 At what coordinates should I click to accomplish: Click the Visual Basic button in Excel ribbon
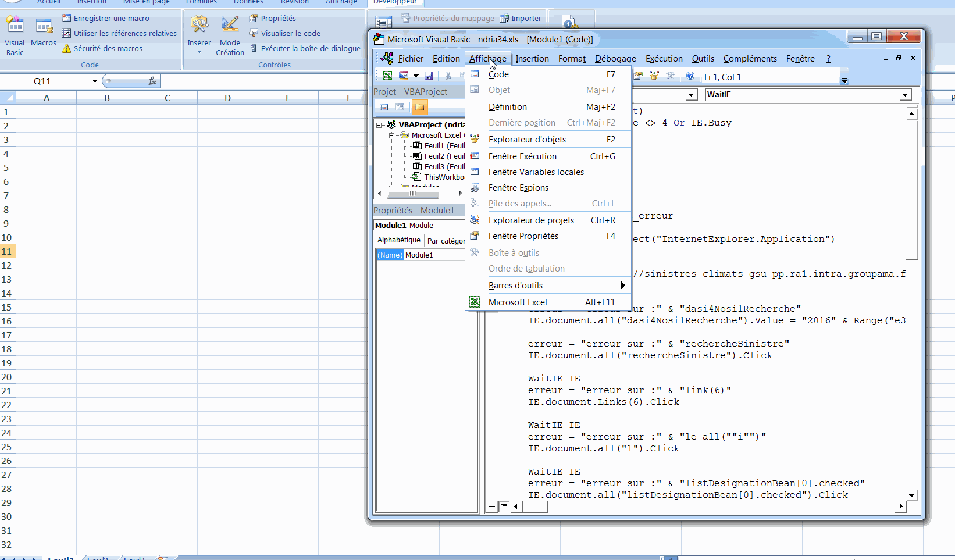15,36
